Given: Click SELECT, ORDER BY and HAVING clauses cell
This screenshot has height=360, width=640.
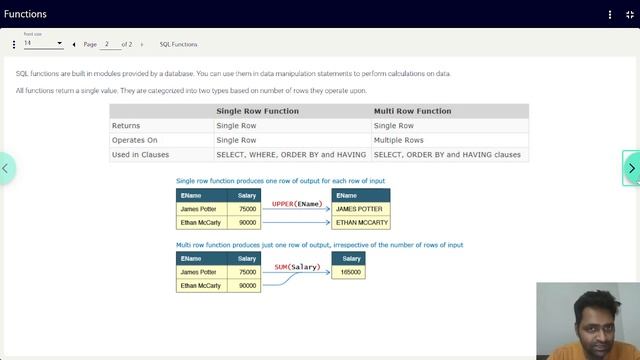Looking at the screenshot, I should [450, 155].
